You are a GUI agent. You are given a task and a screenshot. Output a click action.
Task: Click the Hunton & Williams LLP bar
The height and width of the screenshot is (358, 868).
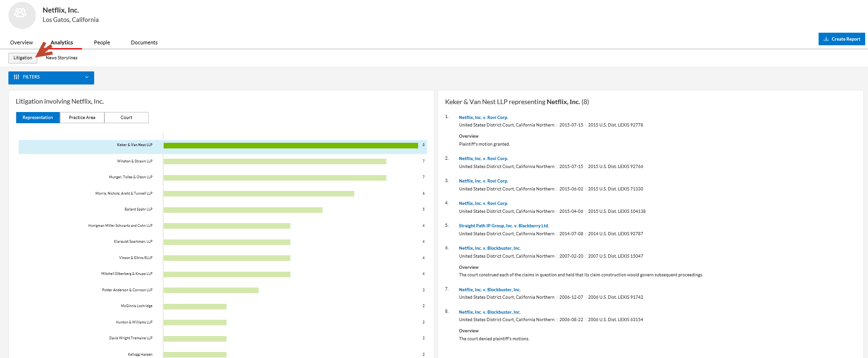195,323
